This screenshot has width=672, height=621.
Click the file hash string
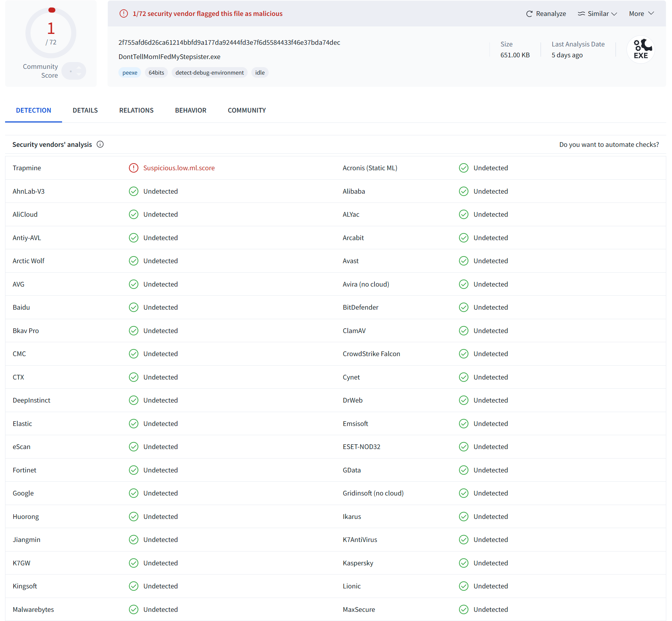229,43
